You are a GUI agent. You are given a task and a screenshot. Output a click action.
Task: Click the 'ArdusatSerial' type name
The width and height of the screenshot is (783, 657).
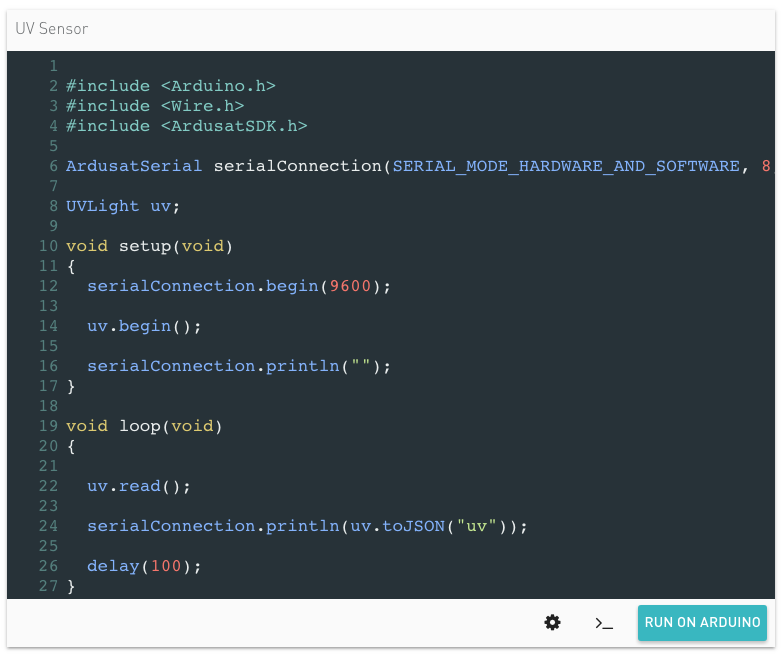(x=134, y=166)
